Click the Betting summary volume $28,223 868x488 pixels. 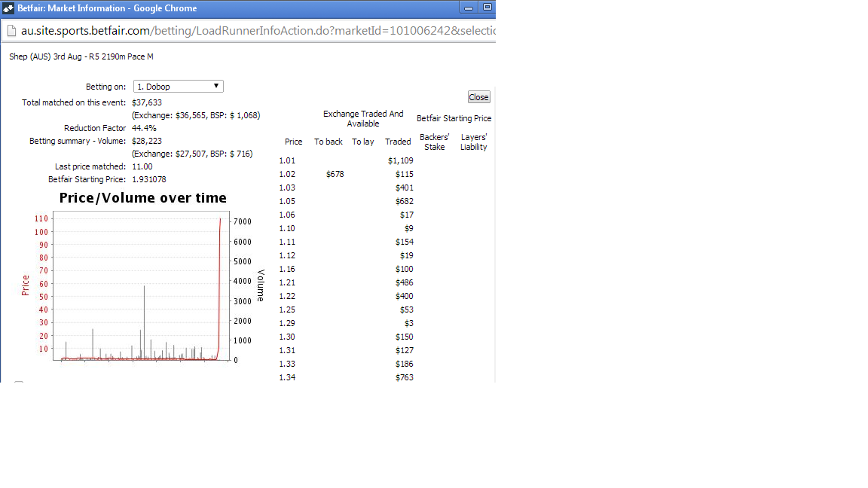coord(147,141)
